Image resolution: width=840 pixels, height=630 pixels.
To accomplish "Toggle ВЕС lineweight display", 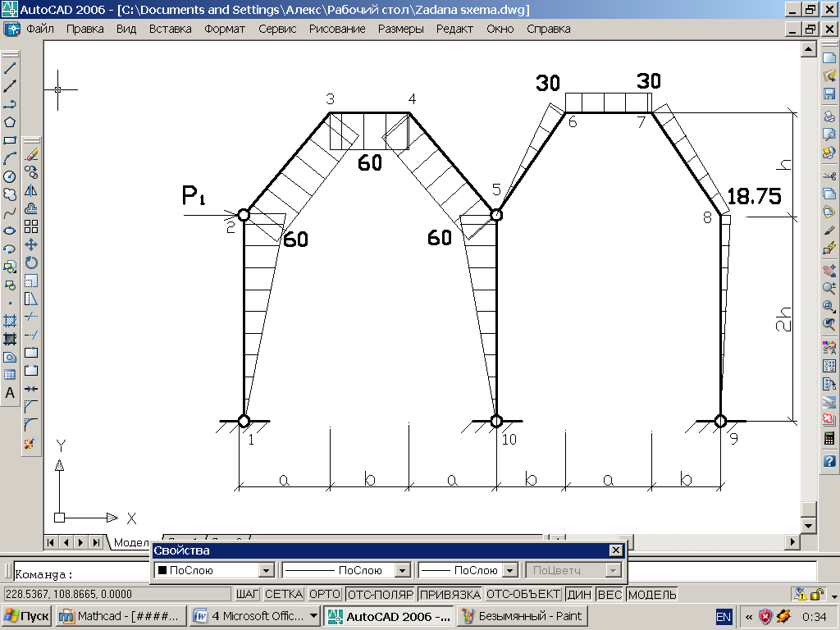I will 609,594.
